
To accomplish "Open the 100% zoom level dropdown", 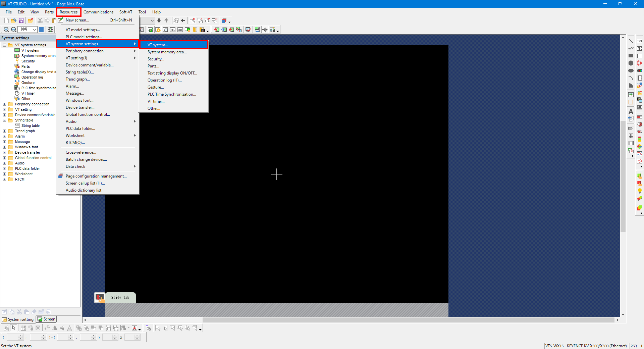I will pyautogui.click(x=34, y=30).
